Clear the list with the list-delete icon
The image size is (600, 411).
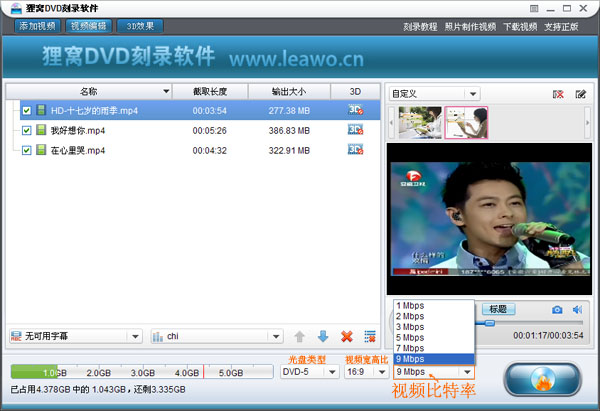tap(370, 337)
